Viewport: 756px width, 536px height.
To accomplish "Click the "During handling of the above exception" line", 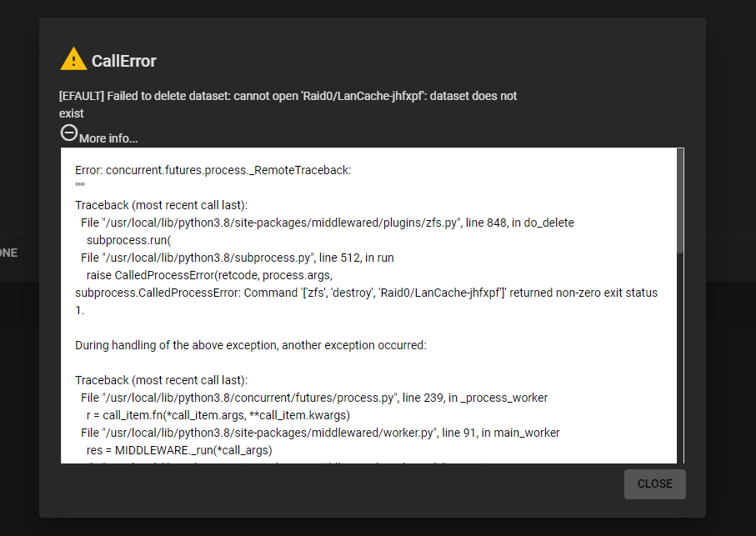I will pos(250,344).
